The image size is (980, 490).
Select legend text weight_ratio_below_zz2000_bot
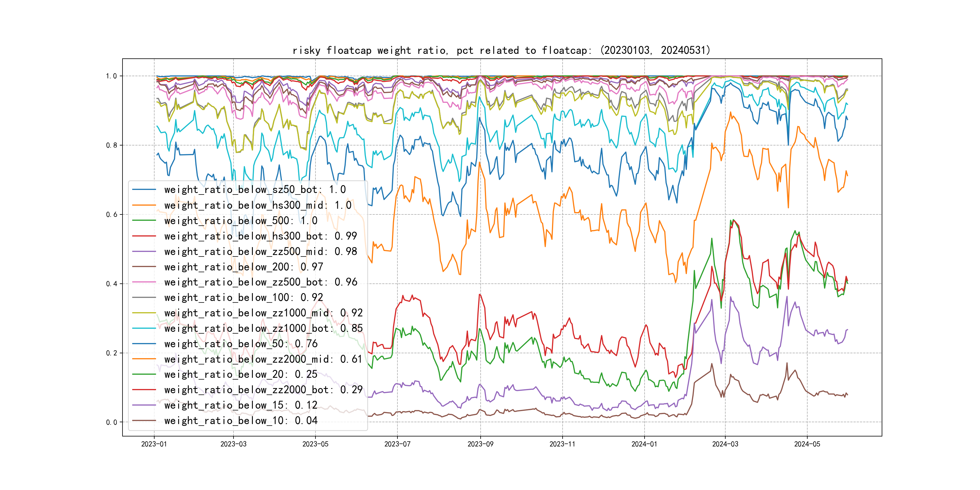tap(263, 390)
